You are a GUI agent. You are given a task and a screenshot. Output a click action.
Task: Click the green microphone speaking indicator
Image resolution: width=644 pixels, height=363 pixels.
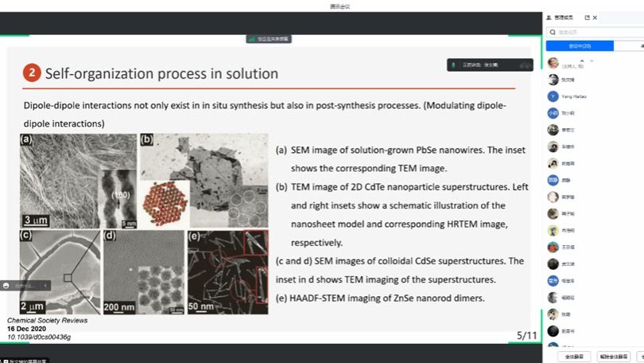pyautogui.click(x=452, y=64)
